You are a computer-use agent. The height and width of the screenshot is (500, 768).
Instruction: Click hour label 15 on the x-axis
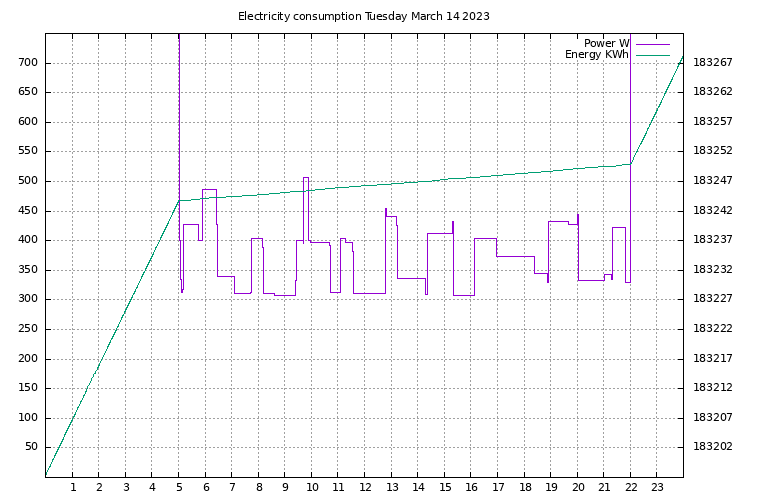[445, 487]
